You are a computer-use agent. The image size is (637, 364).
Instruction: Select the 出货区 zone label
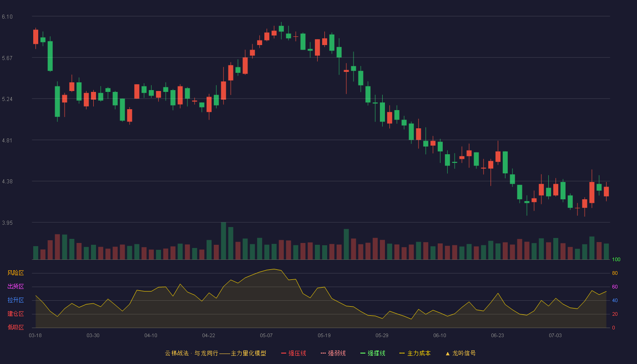coord(15,287)
